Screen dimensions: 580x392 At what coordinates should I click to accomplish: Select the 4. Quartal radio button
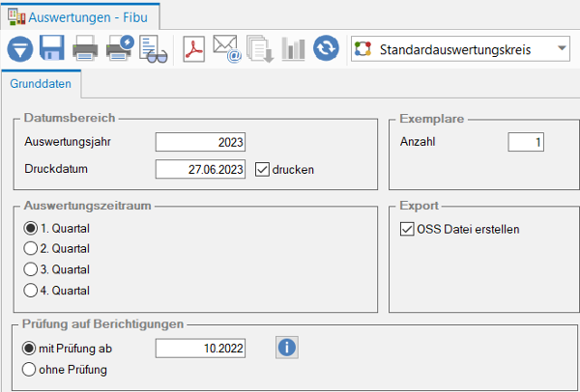pos(30,290)
